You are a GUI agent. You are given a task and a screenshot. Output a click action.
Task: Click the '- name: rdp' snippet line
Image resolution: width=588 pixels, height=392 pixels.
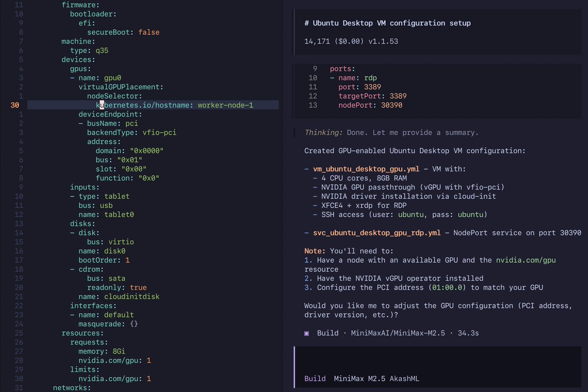tap(353, 77)
